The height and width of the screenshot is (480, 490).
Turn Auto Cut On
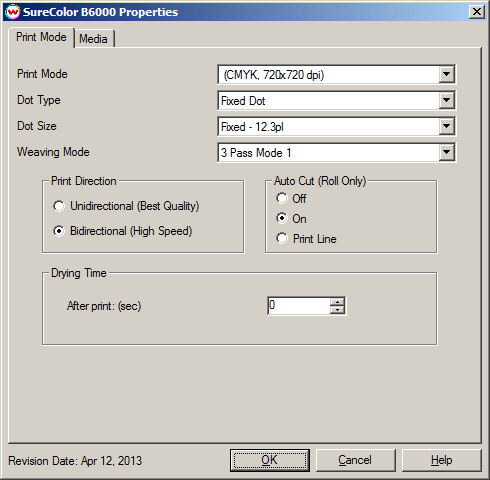coord(282,219)
